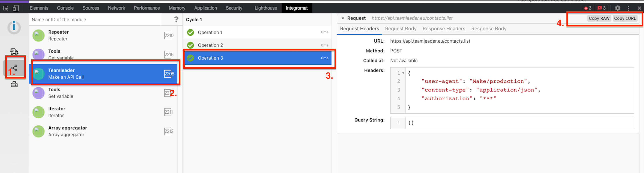This screenshot has width=644, height=173.
Task: Go to the Memory tab
Action: coord(177,8)
